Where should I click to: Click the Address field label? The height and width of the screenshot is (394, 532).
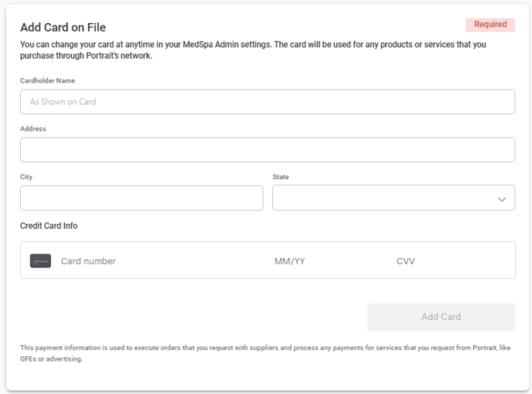(x=33, y=129)
